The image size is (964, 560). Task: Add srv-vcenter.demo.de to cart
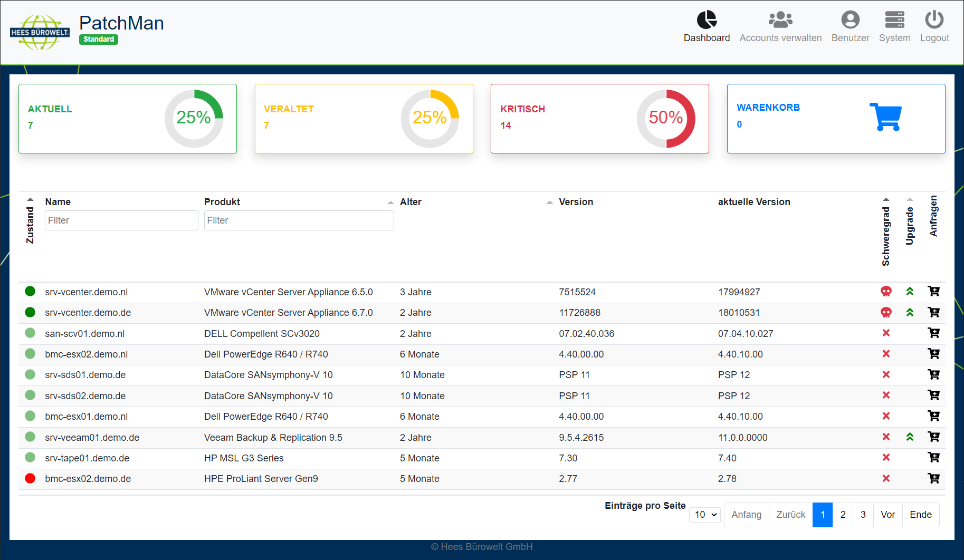pyautogui.click(x=933, y=312)
